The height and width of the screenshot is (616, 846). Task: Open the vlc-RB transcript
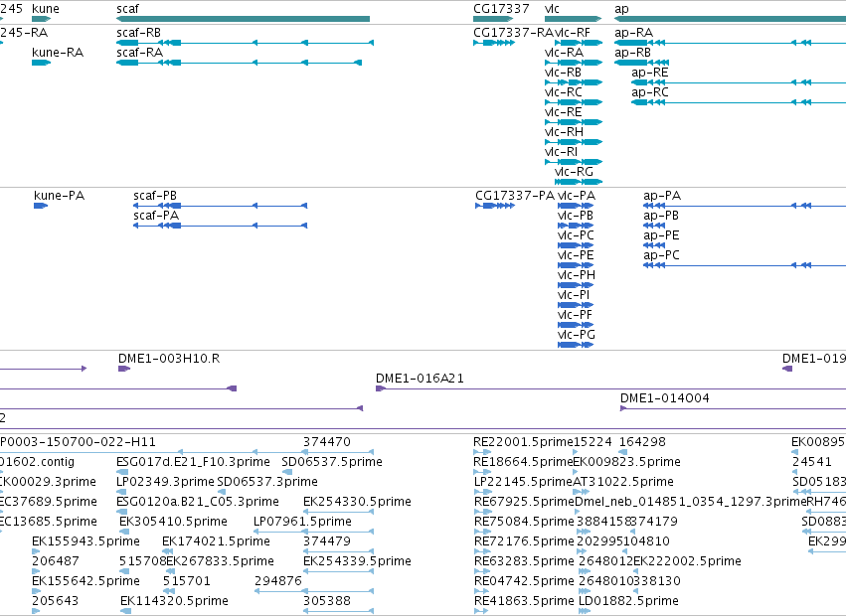click(574, 82)
